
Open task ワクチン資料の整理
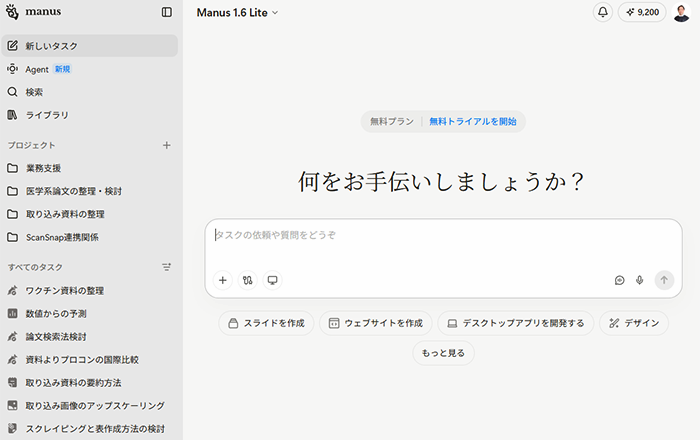click(x=90, y=291)
